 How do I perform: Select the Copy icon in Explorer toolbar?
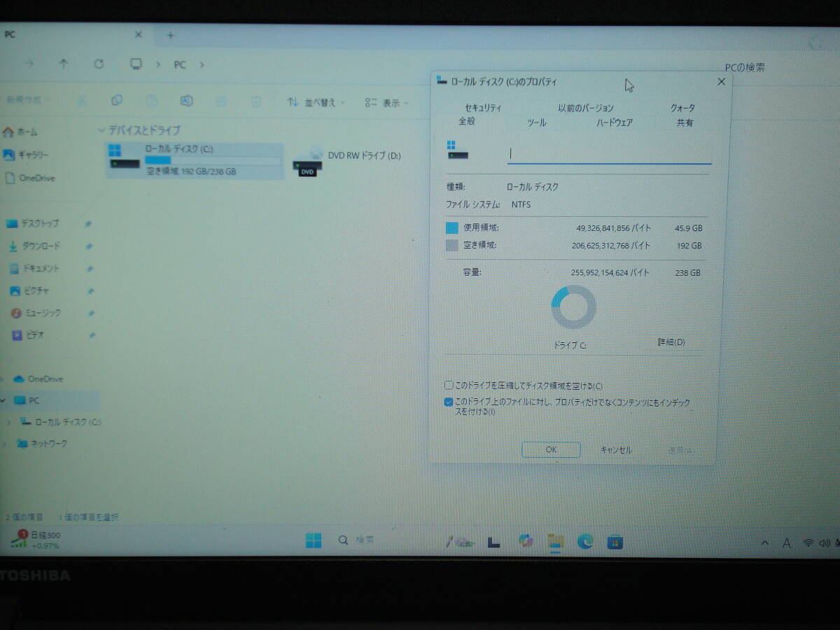[x=117, y=100]
